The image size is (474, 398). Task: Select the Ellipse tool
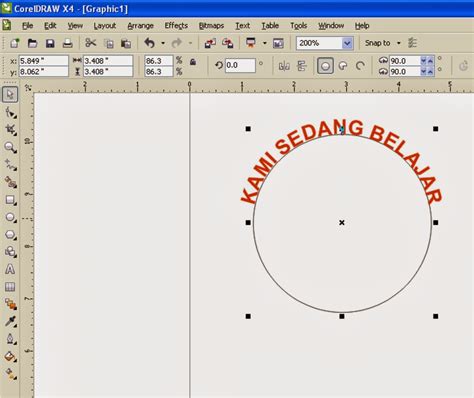point(10,217)
